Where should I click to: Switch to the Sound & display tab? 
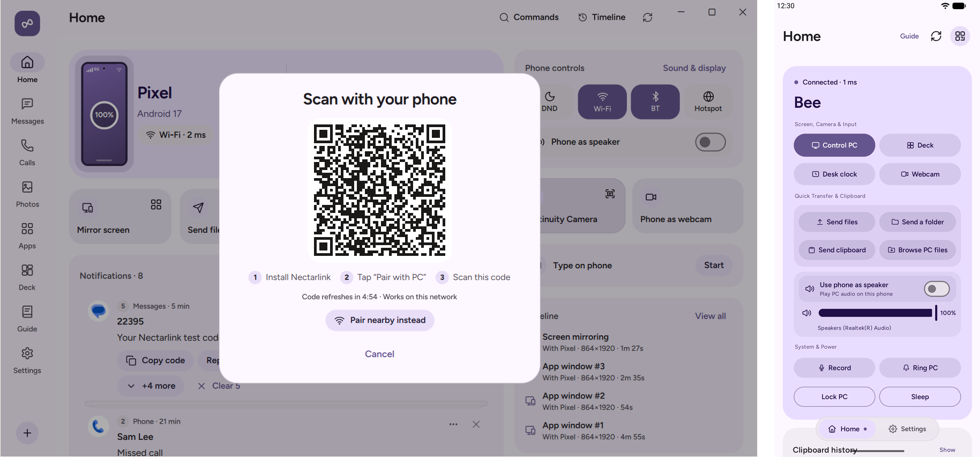click(x=694, y=68)
